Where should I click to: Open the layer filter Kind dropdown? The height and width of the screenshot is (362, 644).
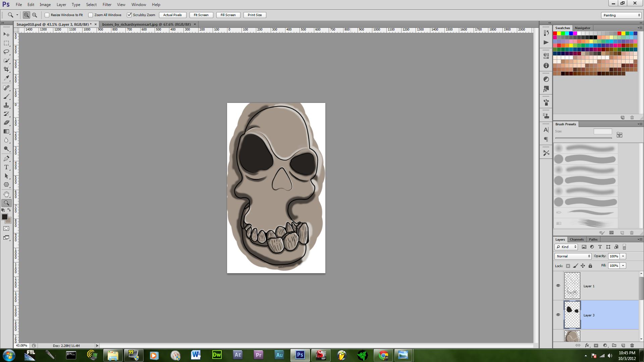566,247
